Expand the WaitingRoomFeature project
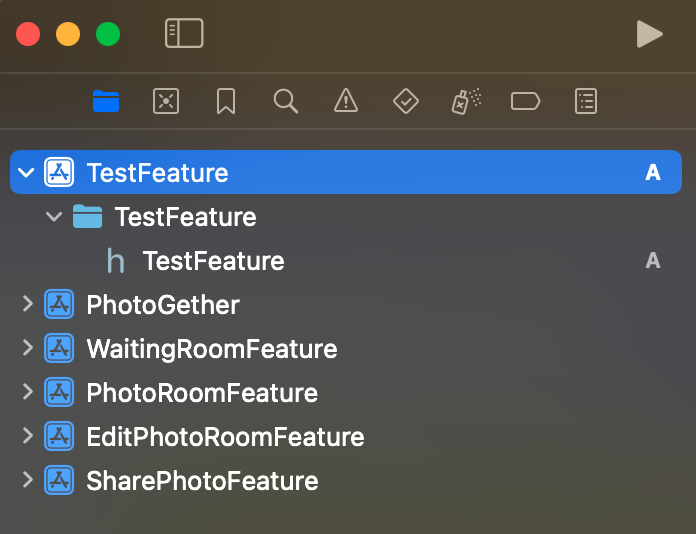 click(x=27, y=349)
